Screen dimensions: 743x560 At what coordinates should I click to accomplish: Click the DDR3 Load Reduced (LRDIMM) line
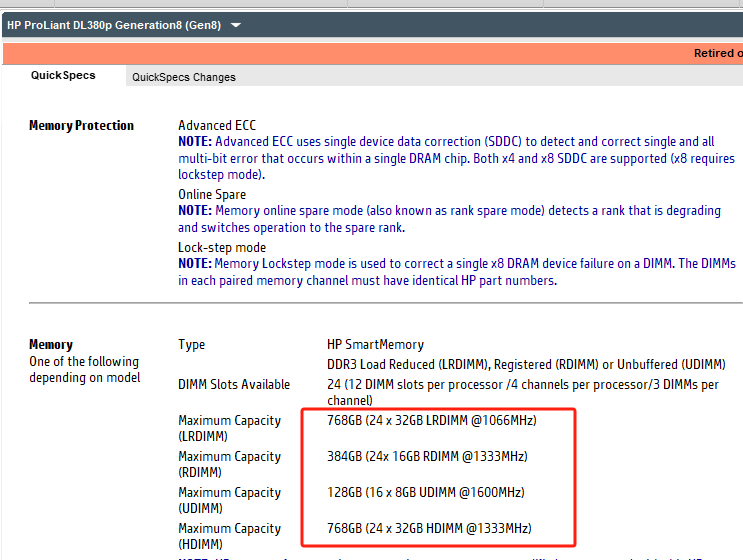[x=526, y=364]
